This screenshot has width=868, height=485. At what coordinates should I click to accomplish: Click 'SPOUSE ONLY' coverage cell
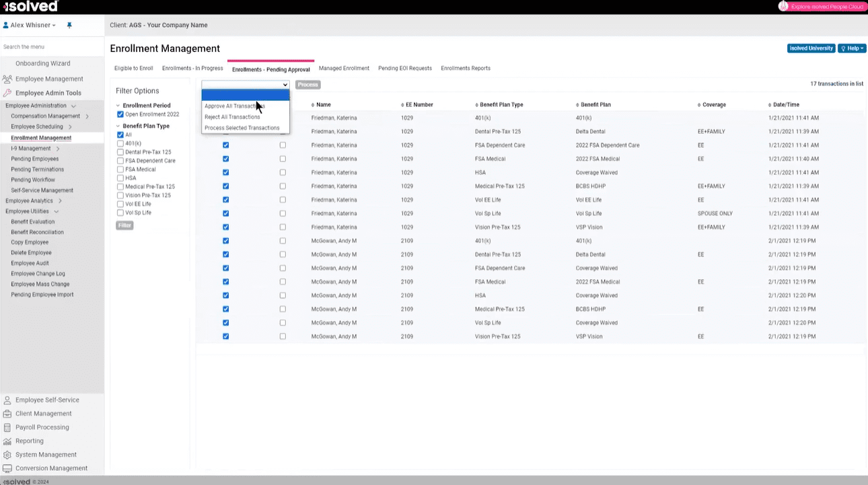(715, 213)
